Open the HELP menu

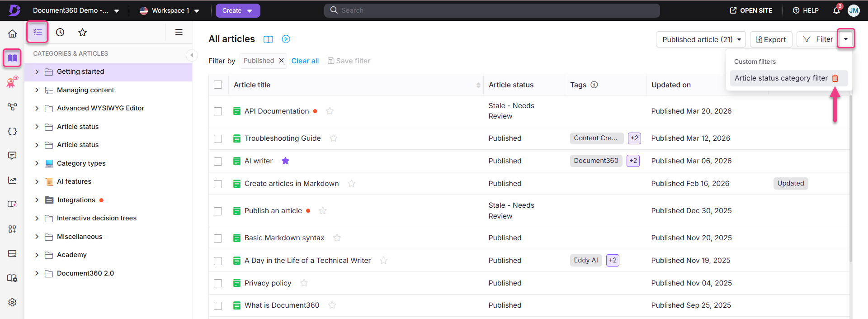click(806, 10)
